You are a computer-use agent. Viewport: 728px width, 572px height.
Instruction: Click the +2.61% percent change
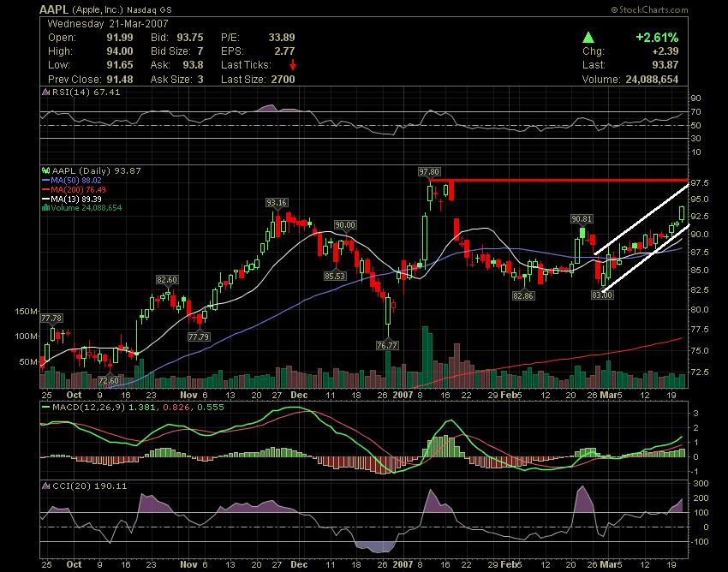click(x=657, y=37)
